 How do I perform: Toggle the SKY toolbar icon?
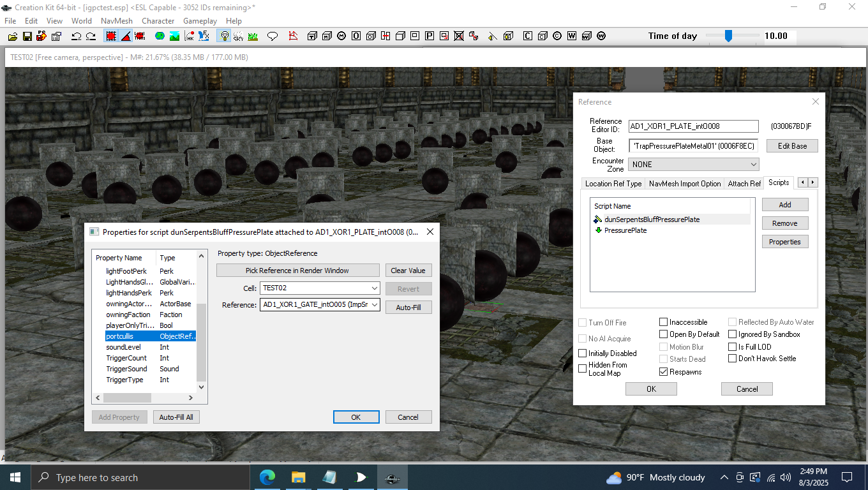[238, 36]
